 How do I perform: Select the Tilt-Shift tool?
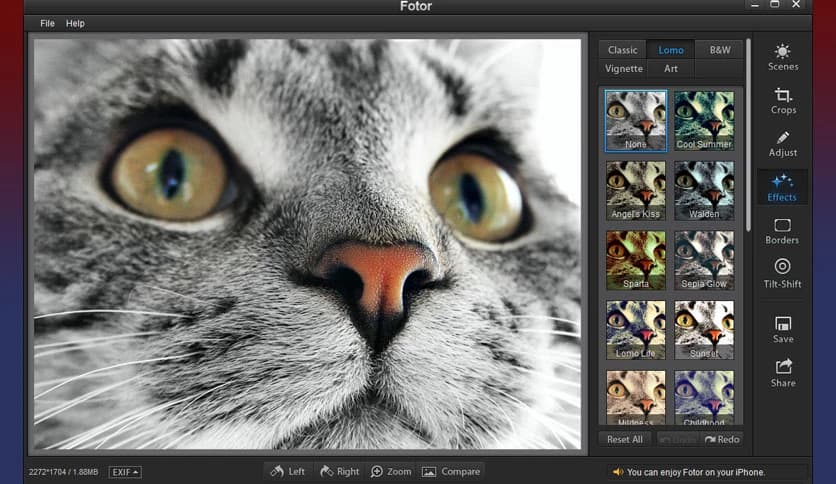pos(782,273)
